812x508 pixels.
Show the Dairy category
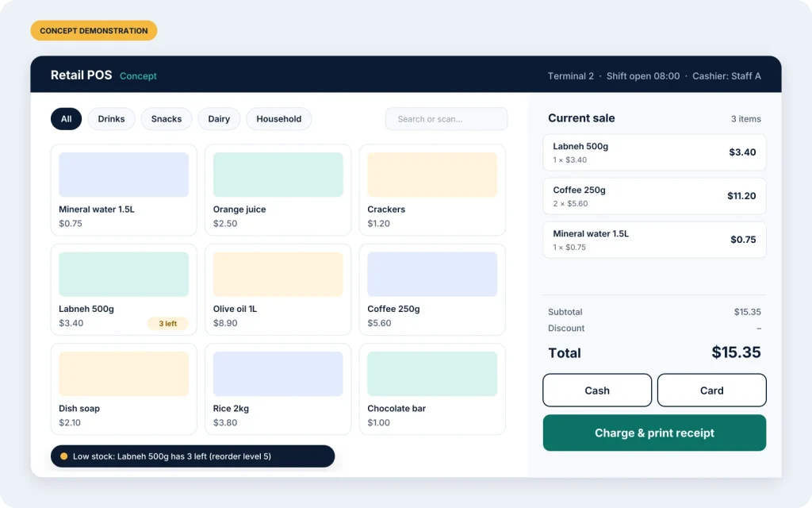click(219, 119)
